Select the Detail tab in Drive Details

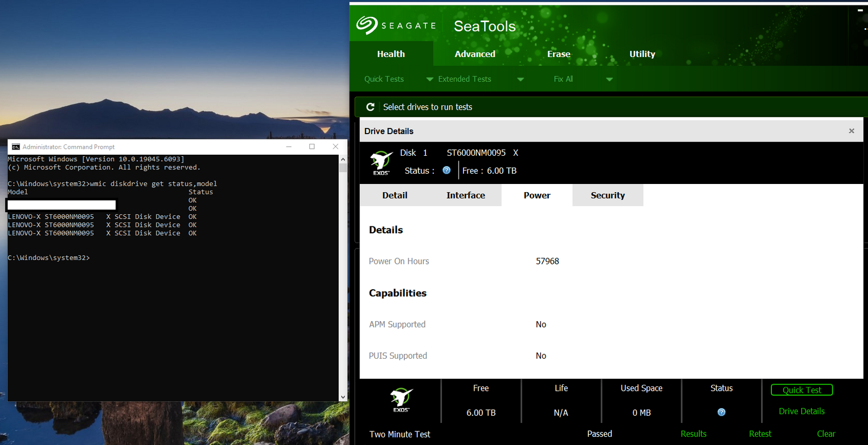(x=395, y=195)
